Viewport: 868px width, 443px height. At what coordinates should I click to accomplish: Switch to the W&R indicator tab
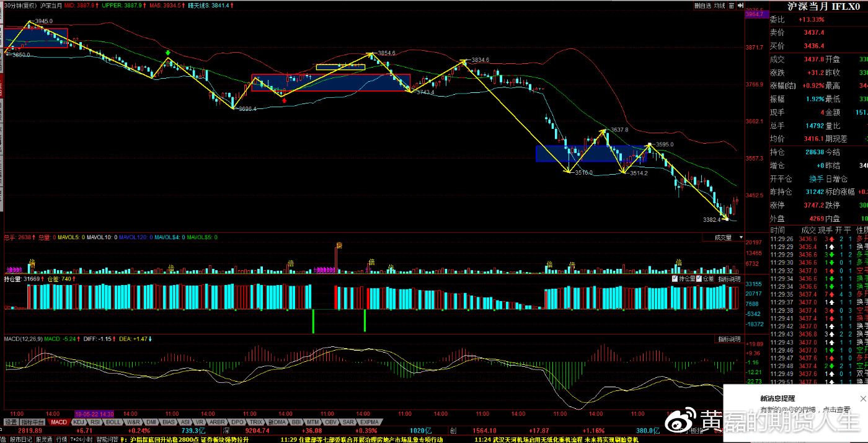click(x=133, y=422)
